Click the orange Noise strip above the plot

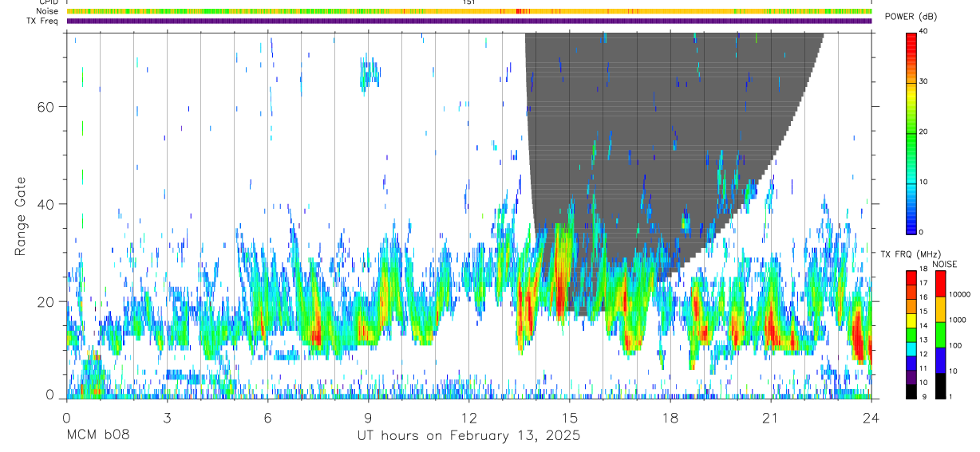coord(469,11)
